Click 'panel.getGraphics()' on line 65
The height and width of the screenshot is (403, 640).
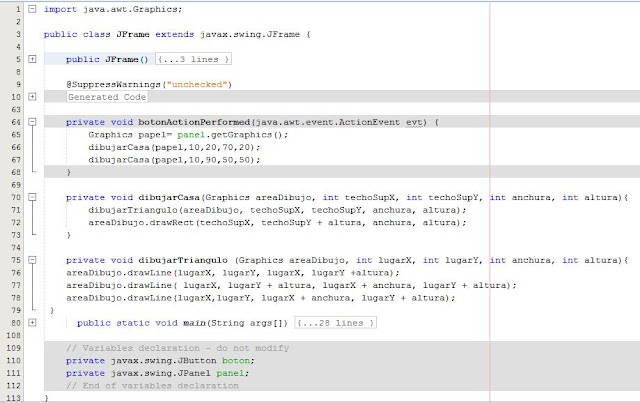point(230,135)
